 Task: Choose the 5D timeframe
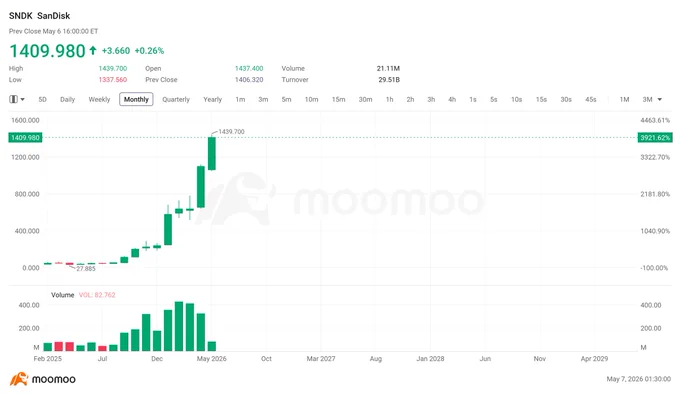click(42, 99)
